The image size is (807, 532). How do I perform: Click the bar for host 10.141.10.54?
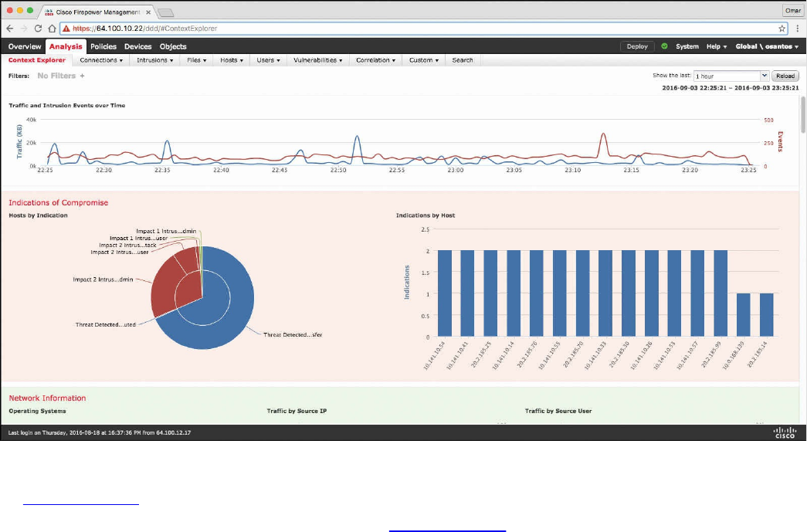pos(445,293)
